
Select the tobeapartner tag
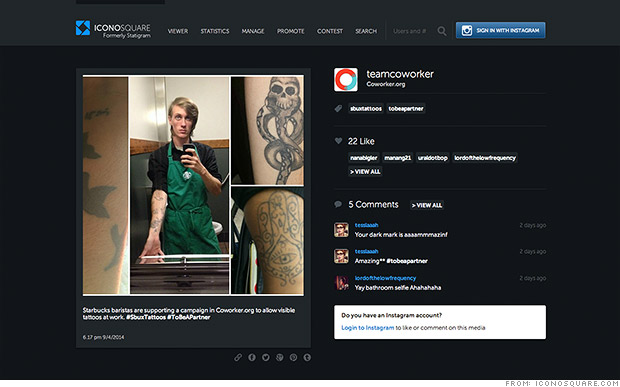pyautogui.click(x=406, y=108)
